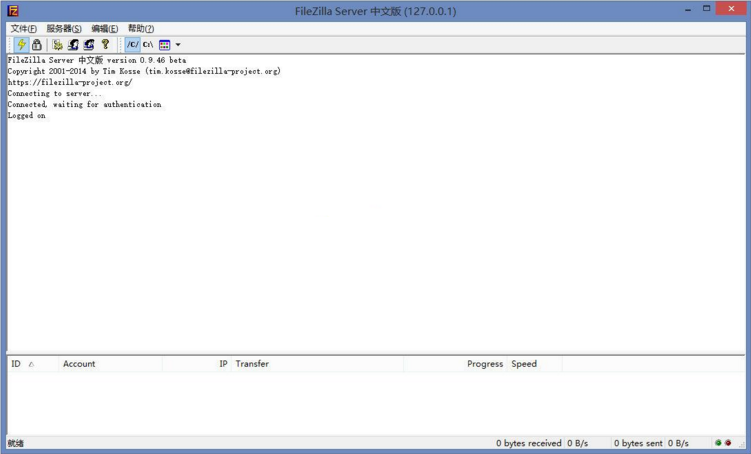Expand dropdown arrow beside the grid icon
Viewport: 751px width, 454px height.
coord(178,45)
